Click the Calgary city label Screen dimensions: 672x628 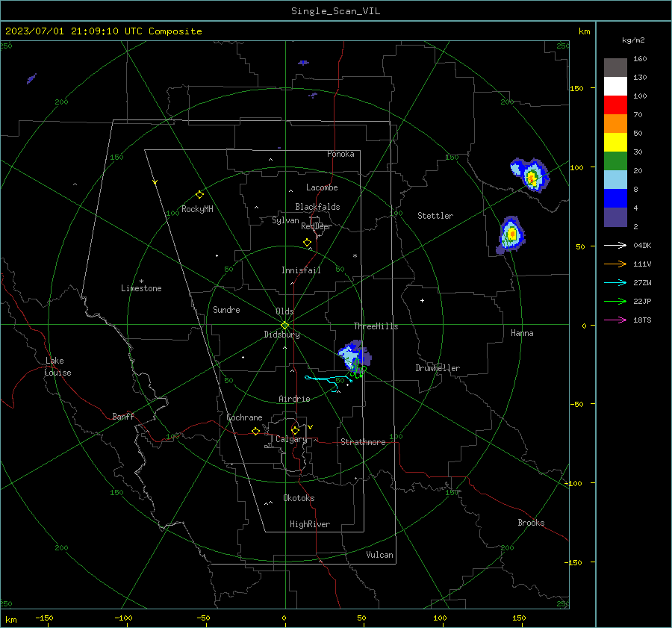(x=291, y=439)
